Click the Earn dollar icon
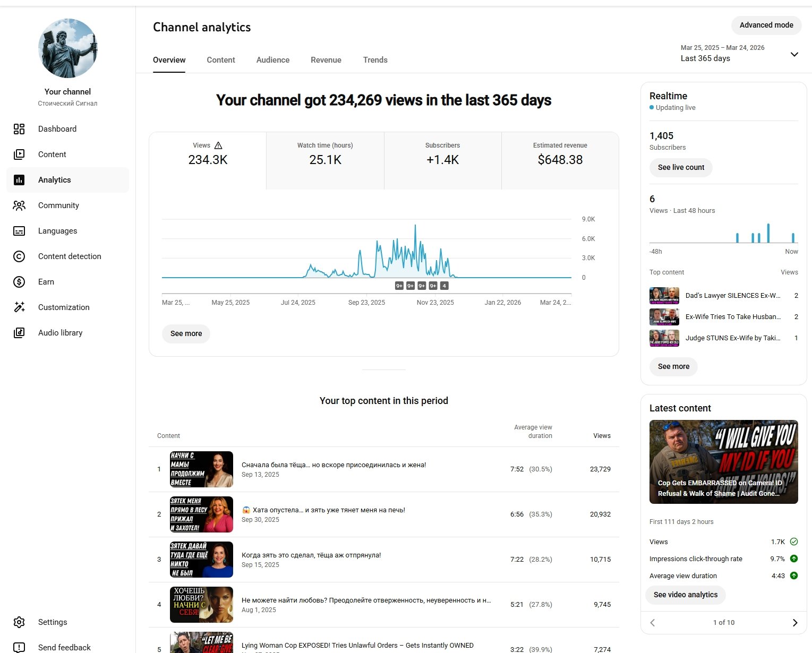This screenshot has width=812, height=653. click(19, 282)
